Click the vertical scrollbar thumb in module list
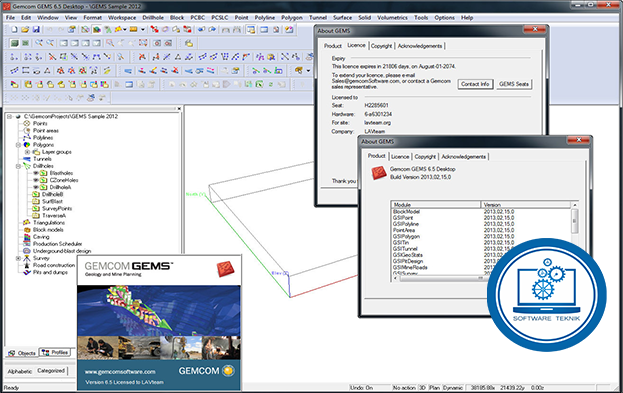The height and width of the screenshot is (393, 623). tap(574, 221)
